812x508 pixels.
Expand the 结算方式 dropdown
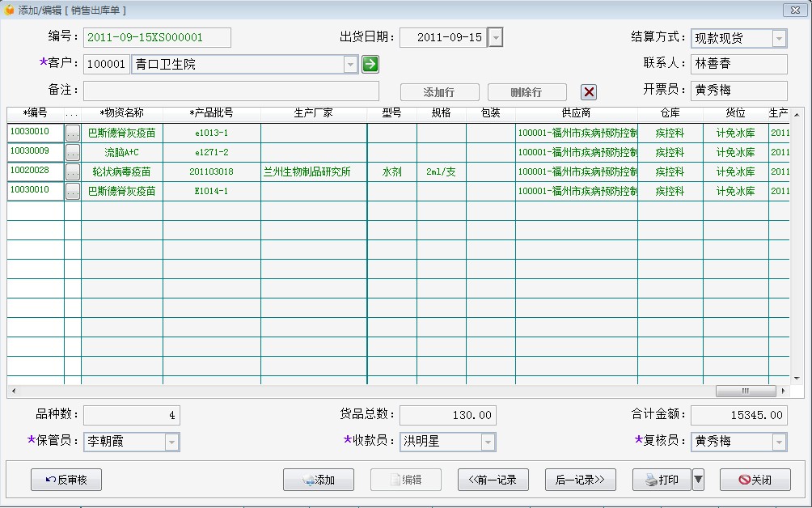click(x=779, y=38)
